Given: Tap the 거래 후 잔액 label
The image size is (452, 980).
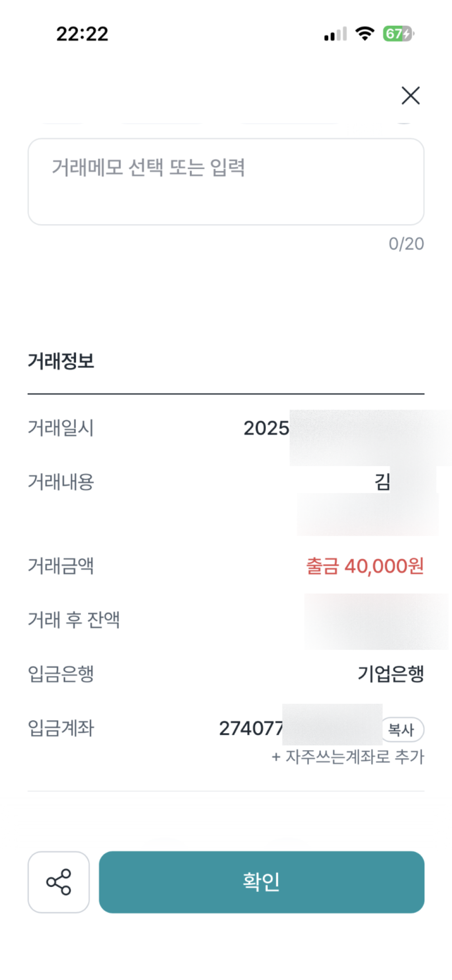Looking at the screenshot, I should (x=74, y=620).
